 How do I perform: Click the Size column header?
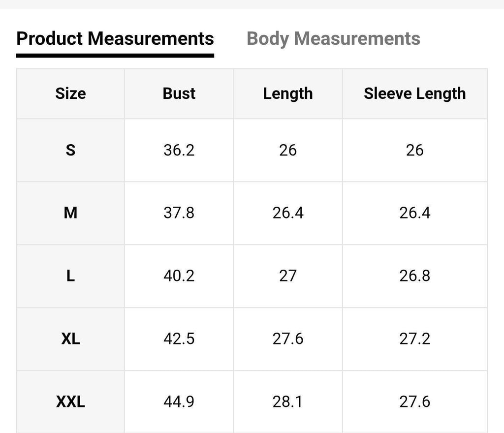pos(70,93)
